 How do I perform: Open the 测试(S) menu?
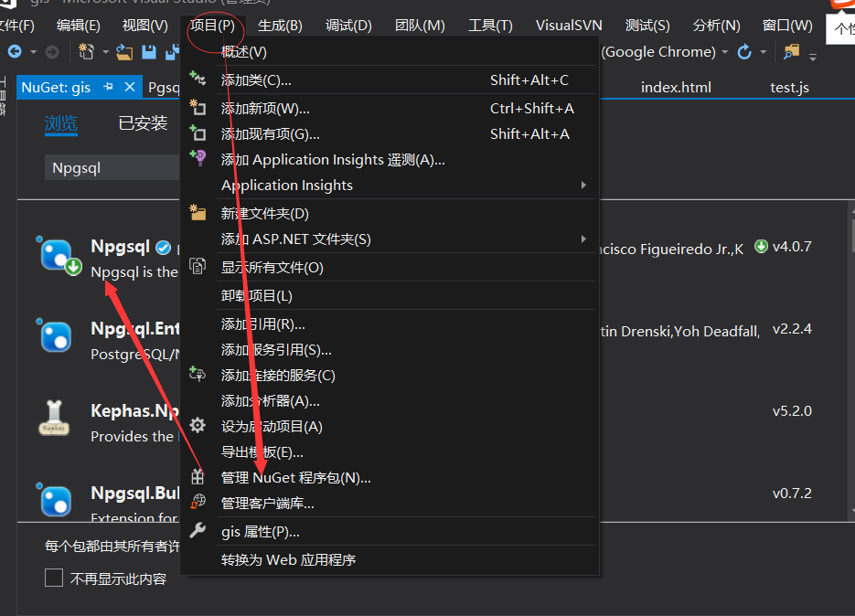click(x=647, y=26)
